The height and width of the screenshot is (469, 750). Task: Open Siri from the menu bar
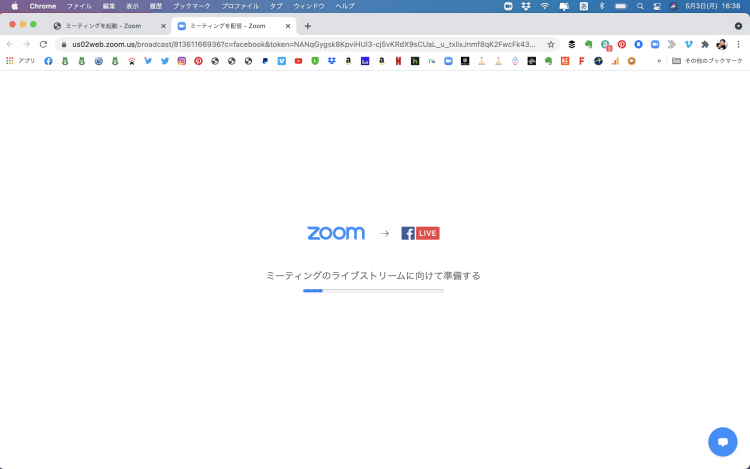click(673, 6)
